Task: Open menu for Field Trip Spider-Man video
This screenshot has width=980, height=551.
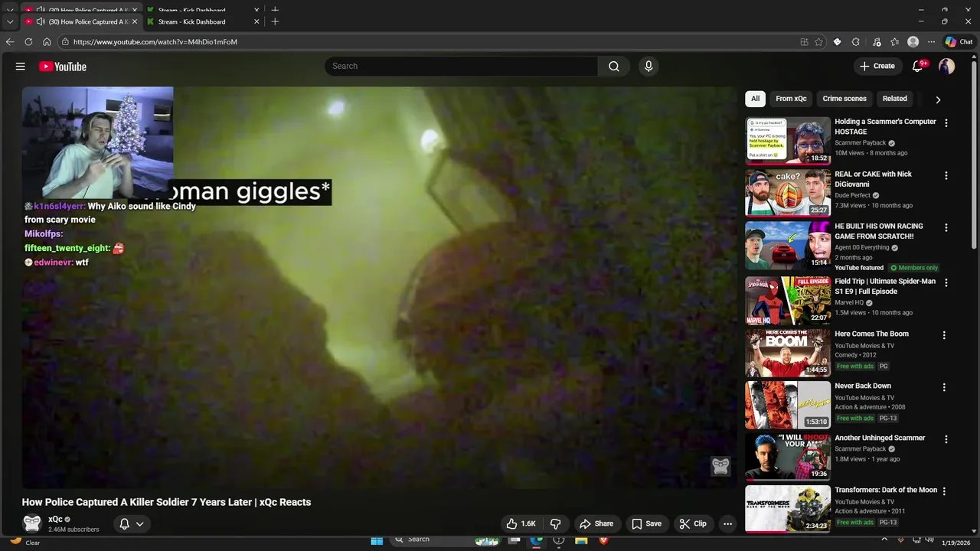Action: [x=946, y=282]
